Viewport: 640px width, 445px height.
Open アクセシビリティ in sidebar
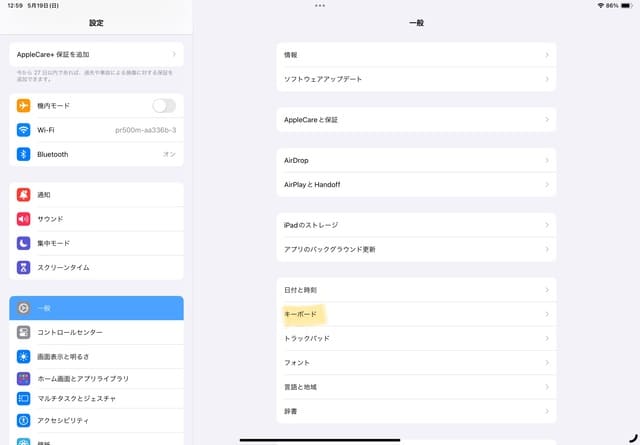96,420
